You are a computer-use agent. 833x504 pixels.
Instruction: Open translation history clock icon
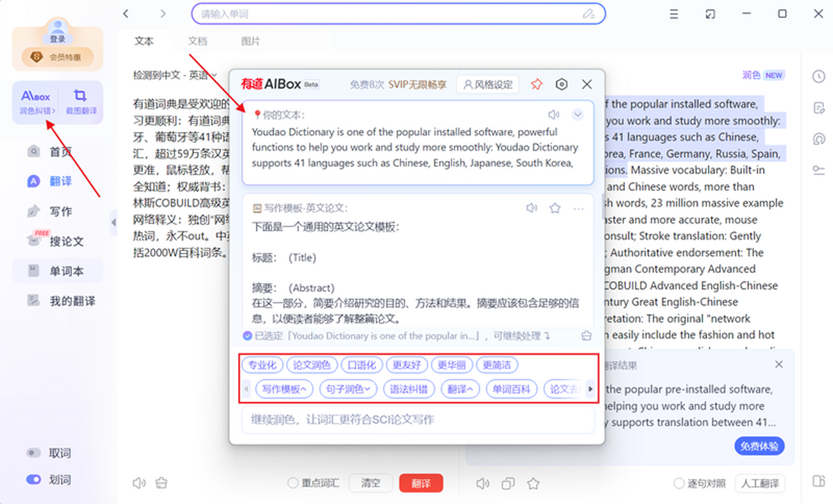point(818,76)
